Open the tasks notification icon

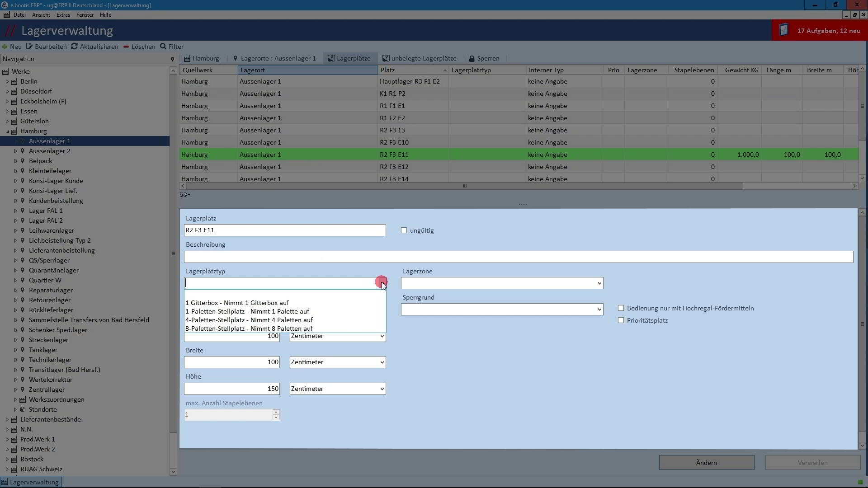point(784,30)
